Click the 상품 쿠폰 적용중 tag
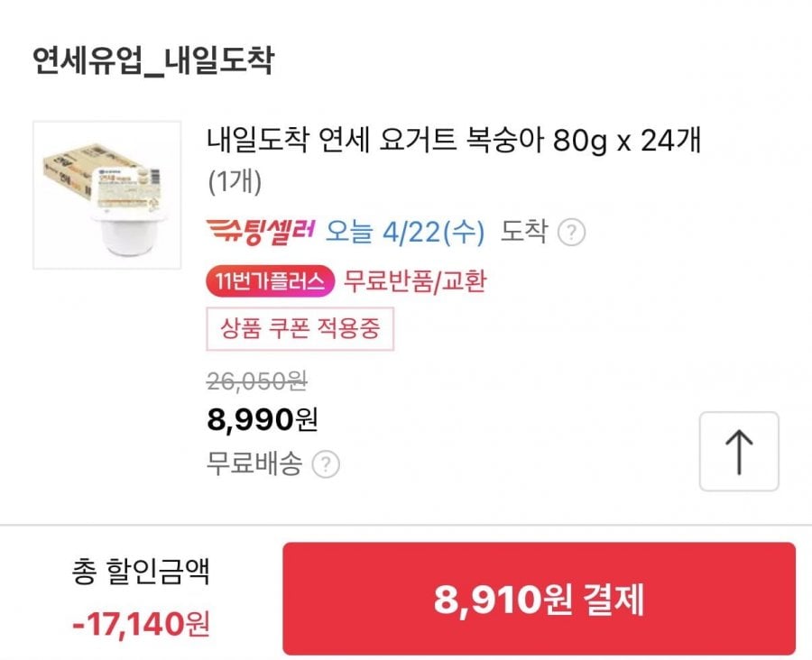This screenshot has width=812, height=660. coord(301,329)
